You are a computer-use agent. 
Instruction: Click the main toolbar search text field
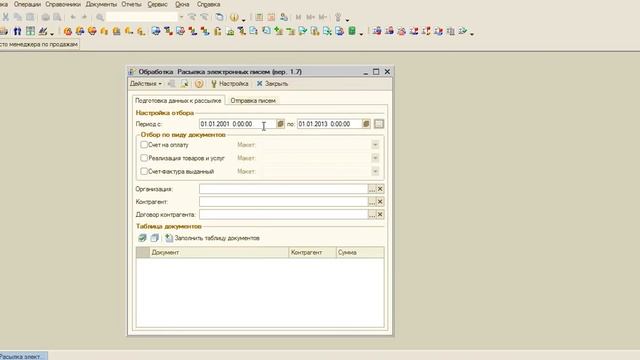[x=142, y=17]
